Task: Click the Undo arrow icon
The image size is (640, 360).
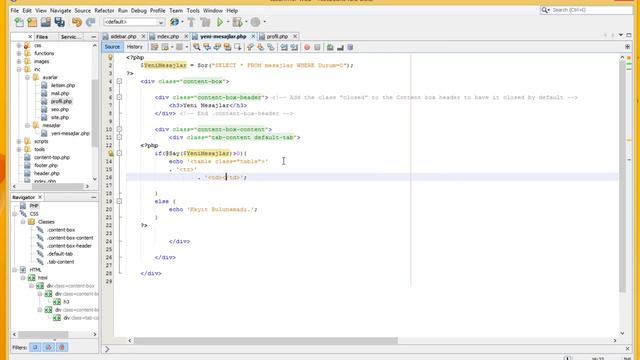Action: (x=77, y=22)
